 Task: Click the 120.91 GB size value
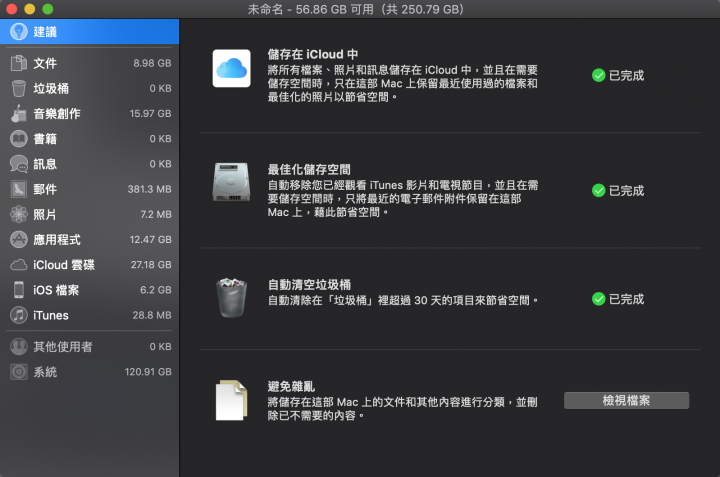coord(148,372)
